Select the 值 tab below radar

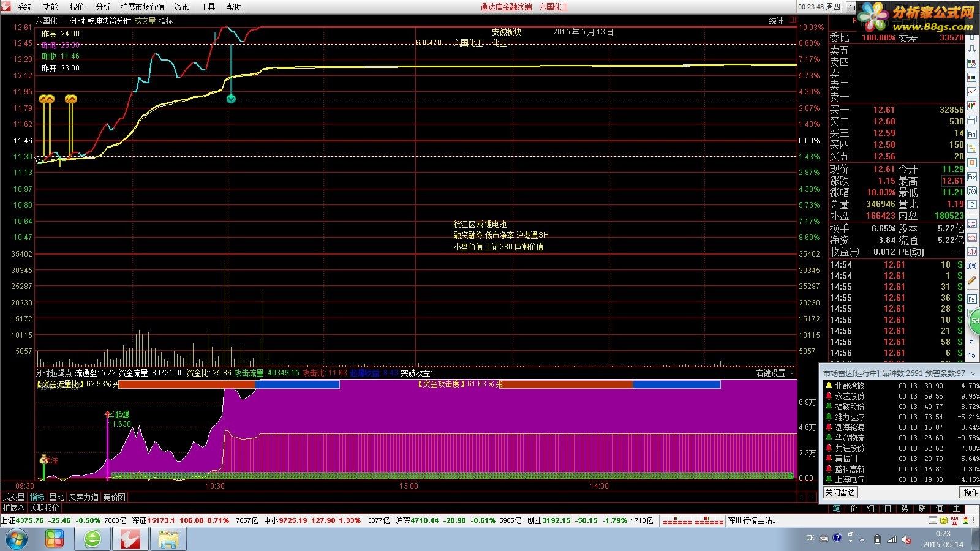click(x=939, y=509)
